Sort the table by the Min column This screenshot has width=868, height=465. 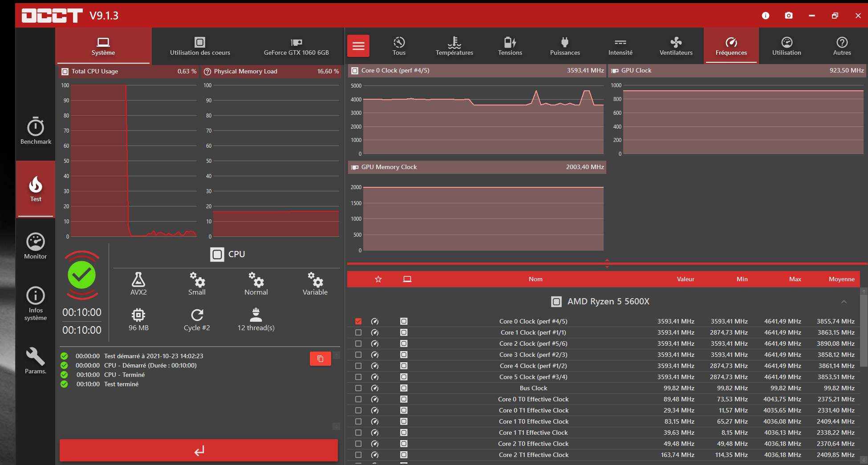pyautogui.click(x=742, y=279)
